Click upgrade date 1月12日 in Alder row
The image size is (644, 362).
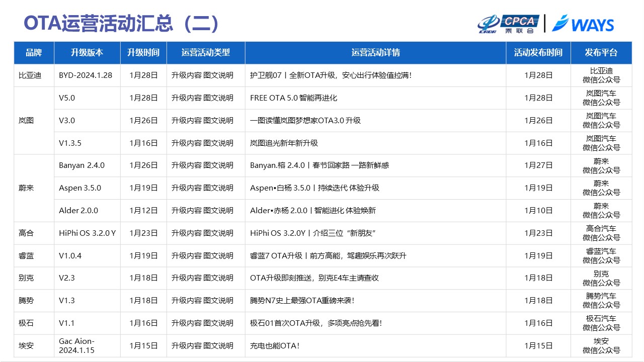click(143, 211)
